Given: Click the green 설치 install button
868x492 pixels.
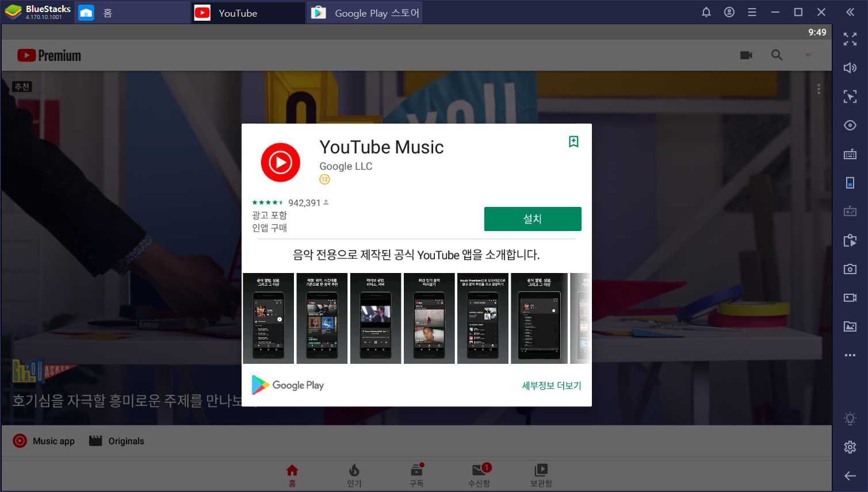Looking at the screenshot, I should pos(533,219).
